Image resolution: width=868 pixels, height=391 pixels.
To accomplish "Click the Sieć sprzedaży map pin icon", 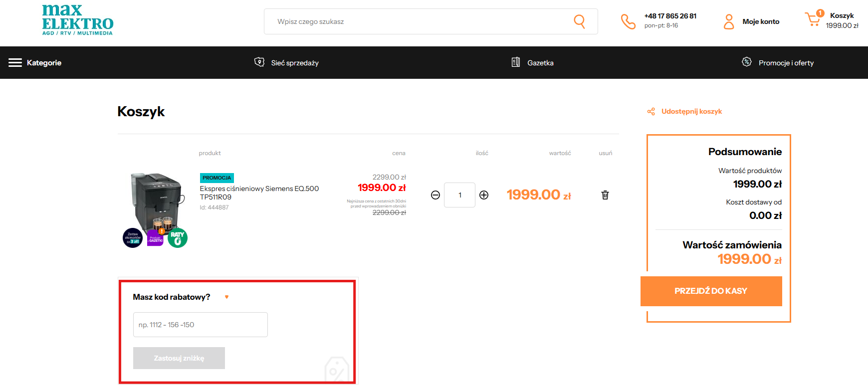I will (x=259, y=62).
